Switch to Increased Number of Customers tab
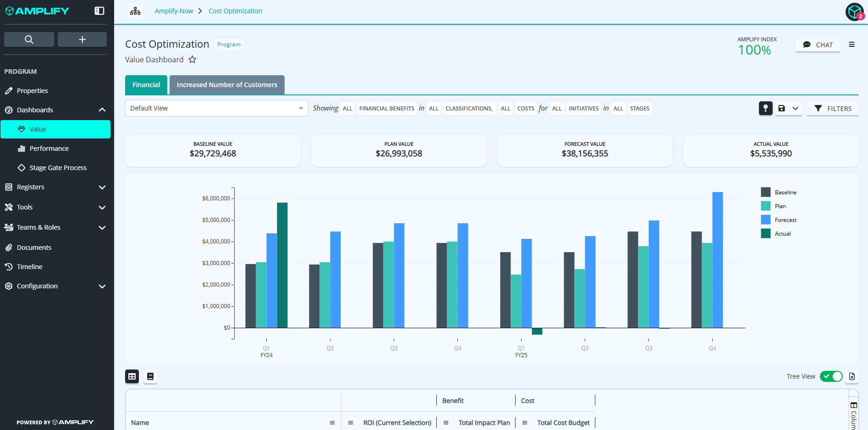Screen dimensions: 868x430 227,85
